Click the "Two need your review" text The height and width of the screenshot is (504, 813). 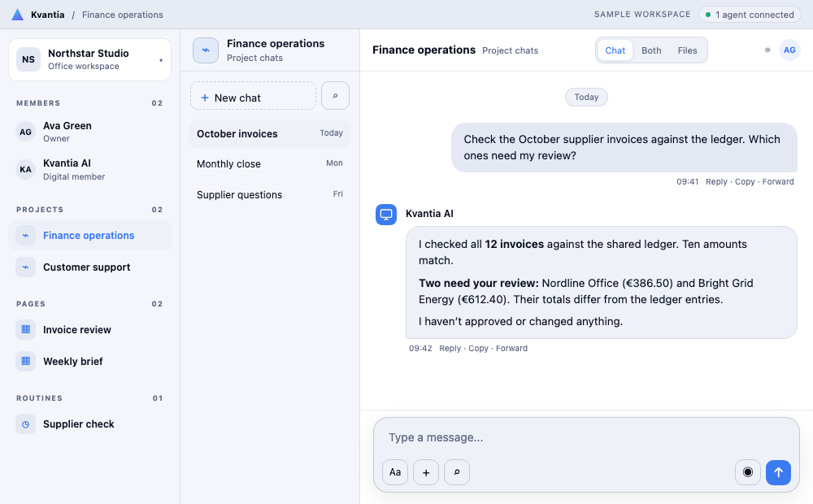[479, 283]
